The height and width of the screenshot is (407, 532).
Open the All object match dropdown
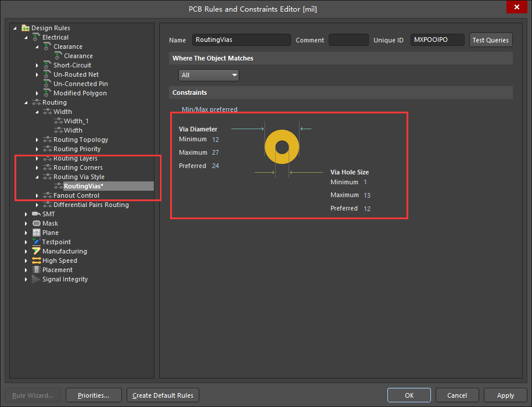click(x=209, y=75)
